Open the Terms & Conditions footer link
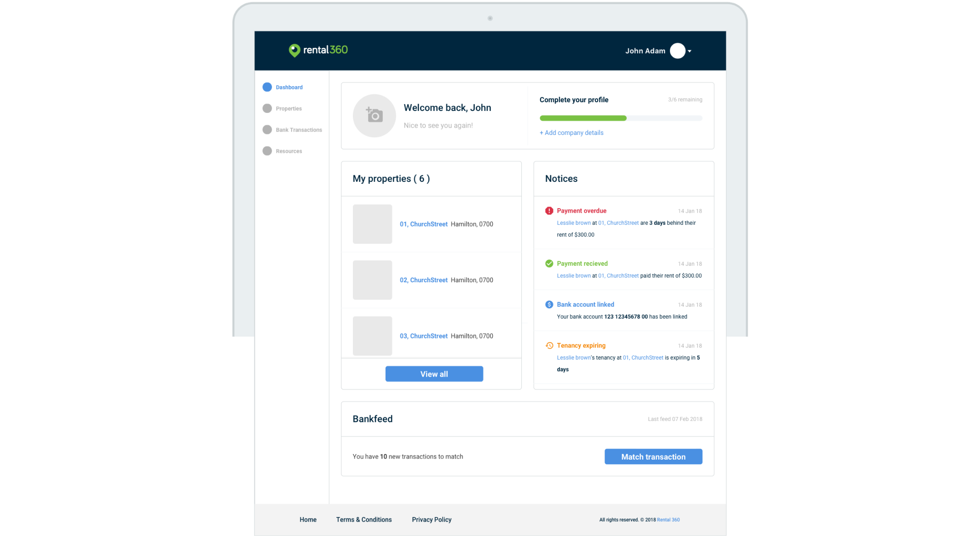980x536 pixels. 363,519
